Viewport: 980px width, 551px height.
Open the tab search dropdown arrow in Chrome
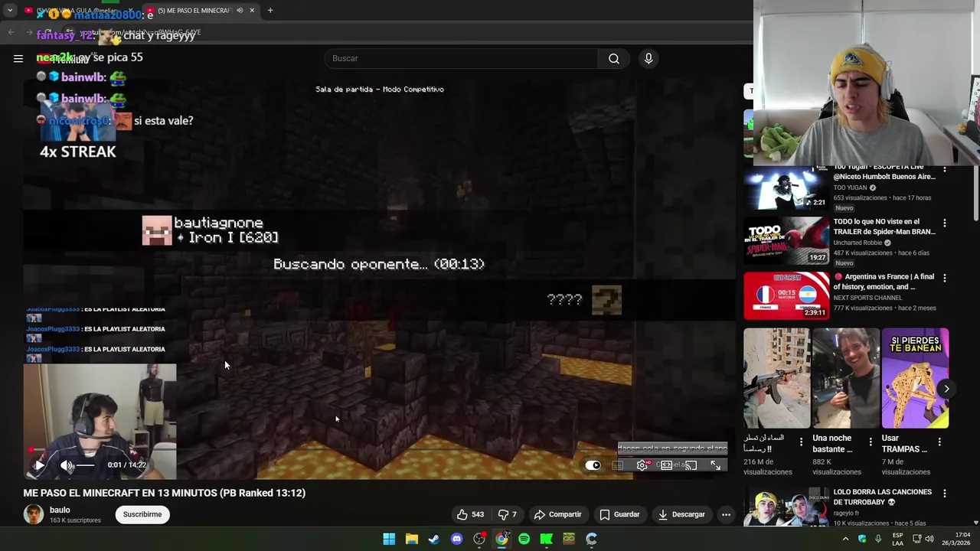(x=10, y=11)
